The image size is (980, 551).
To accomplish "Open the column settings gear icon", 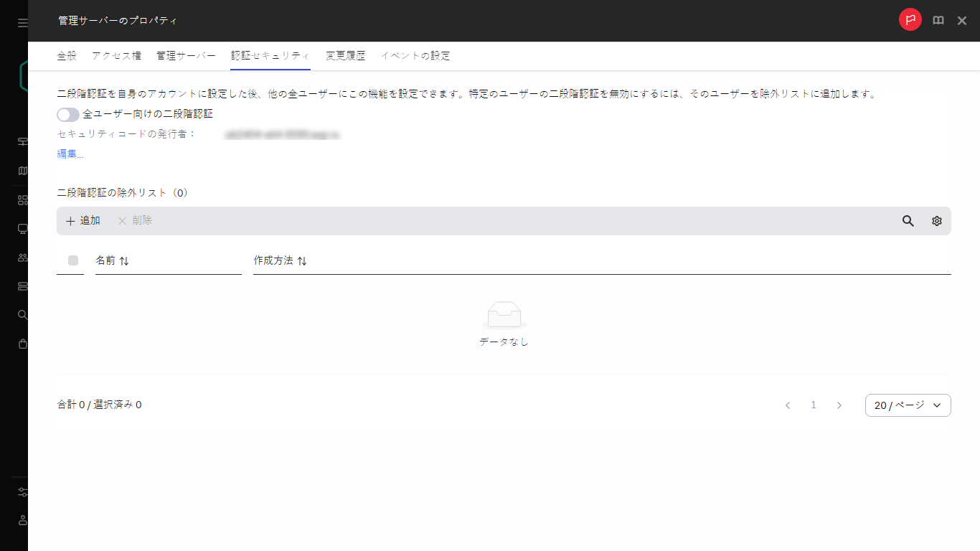I will click(x=936, y=221).
